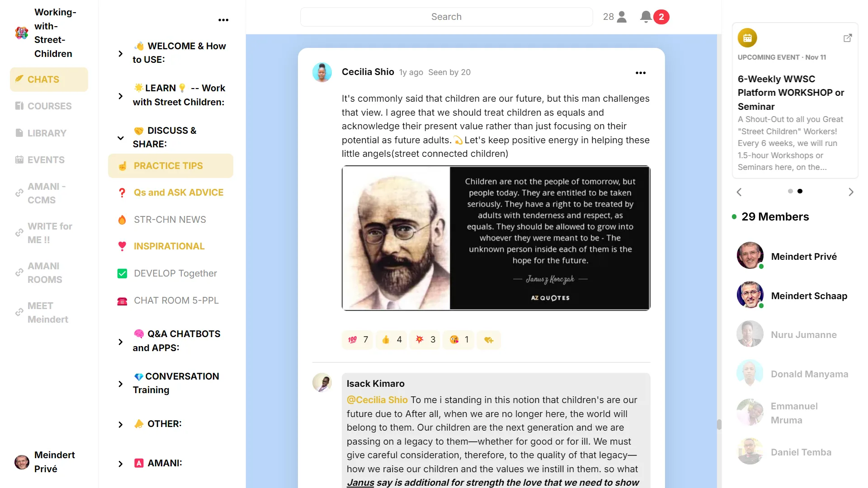The width and height of the screenshot is (868, 488).
Task: Toggle the collision emoji reaction with count 3
Action: [425, 340]
